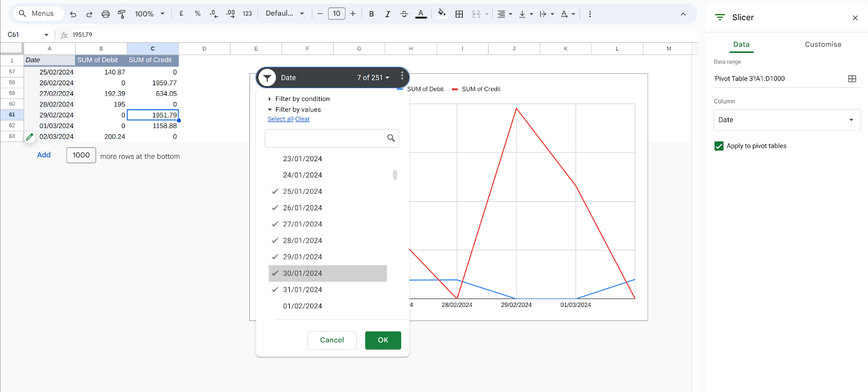Close the Slicer side panel

pos(855,18)
